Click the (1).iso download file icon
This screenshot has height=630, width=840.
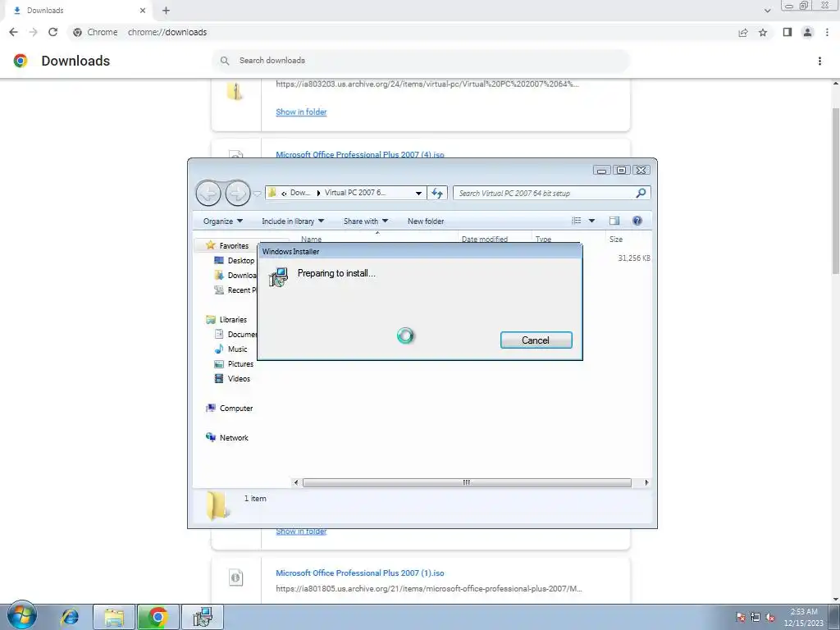[235, 577]
